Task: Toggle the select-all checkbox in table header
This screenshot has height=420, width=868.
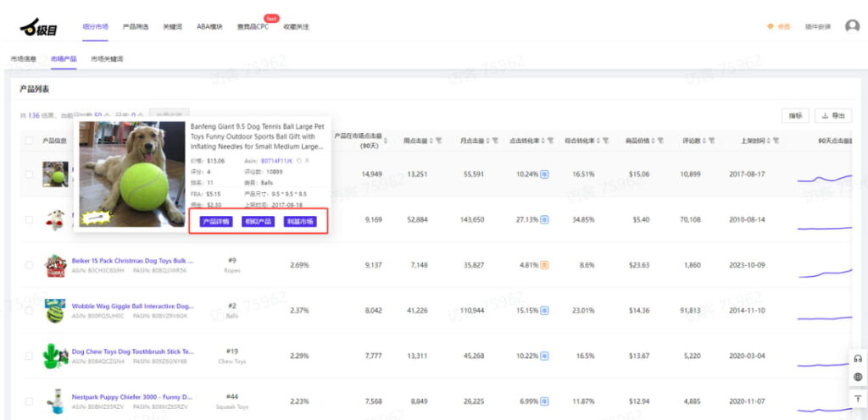Action: tap(29, 141)
